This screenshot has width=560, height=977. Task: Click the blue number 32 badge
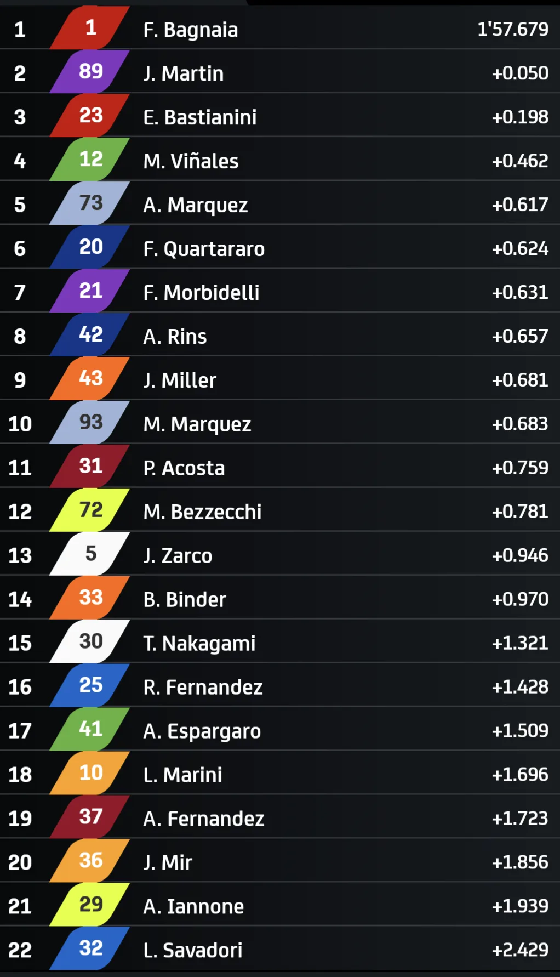click(90, 948)
